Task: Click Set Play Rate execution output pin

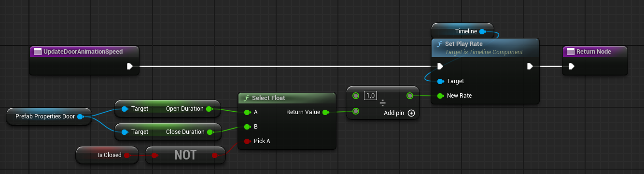Action: pyautogui.click(x=530, y=66)
